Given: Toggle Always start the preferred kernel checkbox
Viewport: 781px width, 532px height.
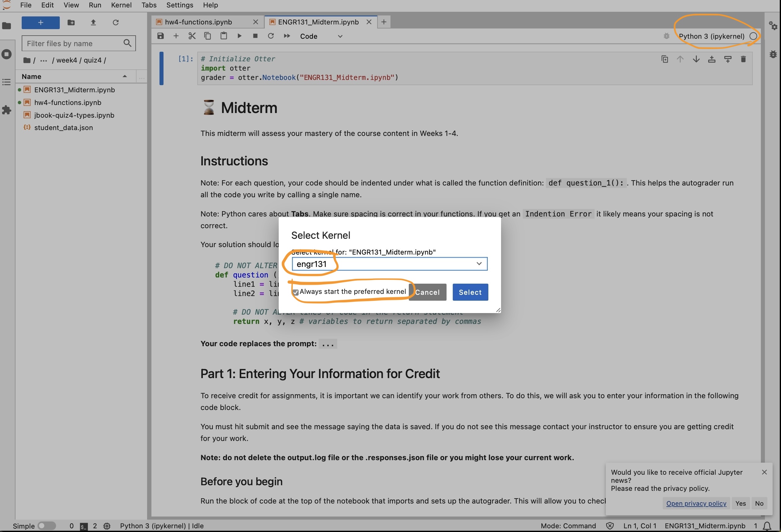Looking at the screenshot, I should pos(295,292).
